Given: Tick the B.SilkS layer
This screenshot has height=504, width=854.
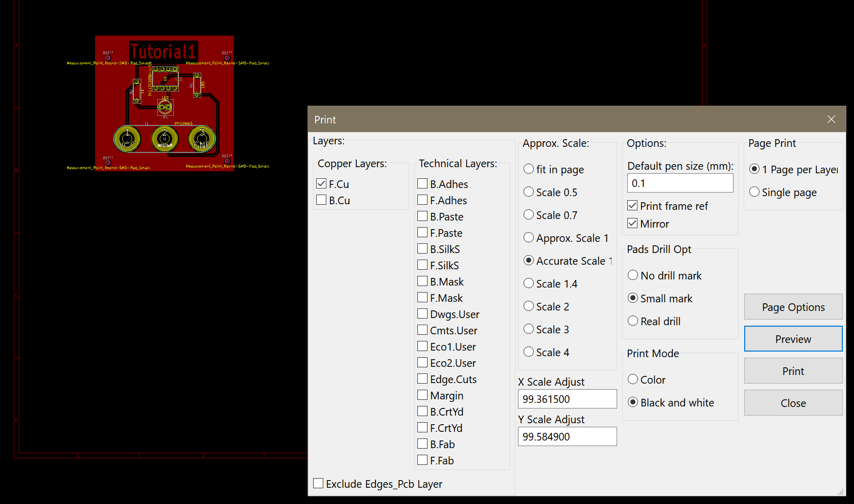Looking at the screenshot, I should coord(422,249).
